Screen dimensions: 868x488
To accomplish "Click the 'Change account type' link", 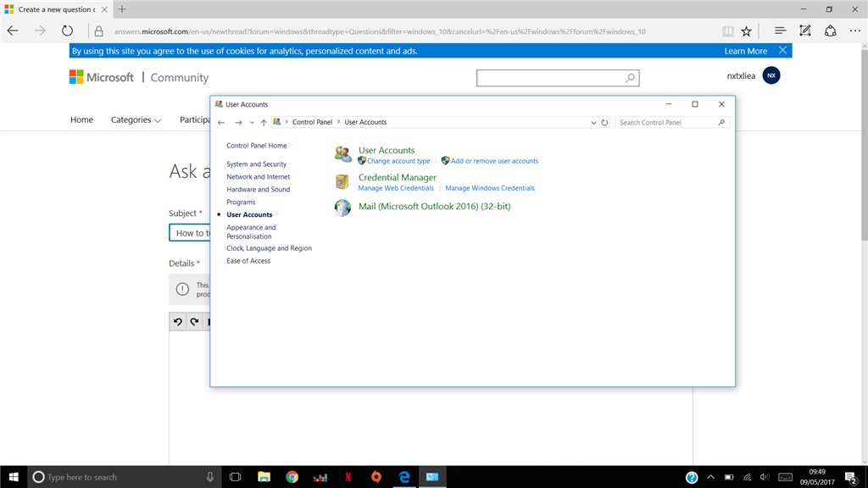I will (398, 161).
